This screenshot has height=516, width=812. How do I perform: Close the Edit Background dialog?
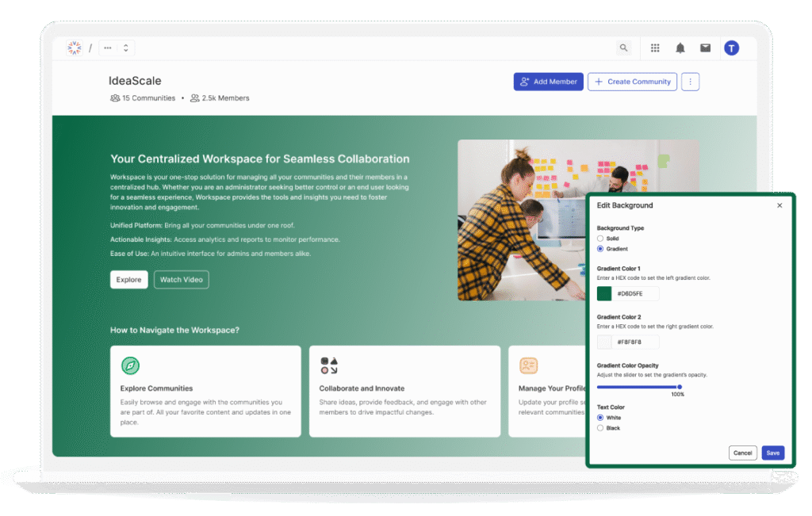click(779, 204)
